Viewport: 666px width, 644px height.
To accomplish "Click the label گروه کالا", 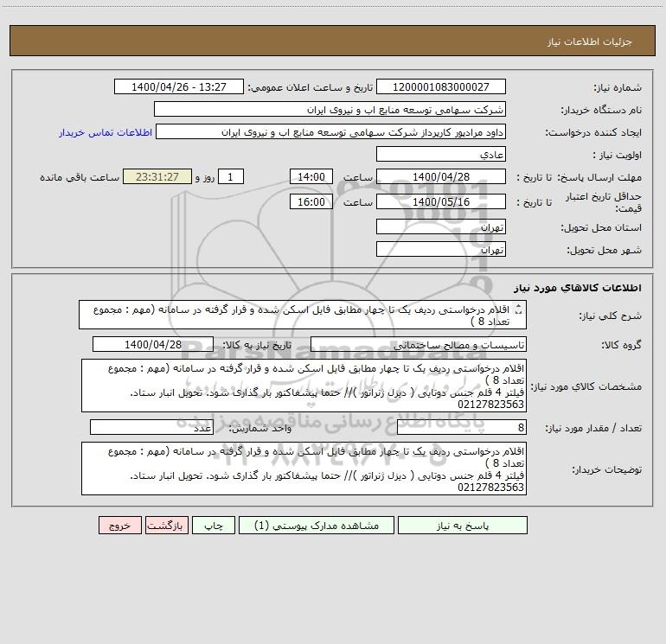I will (x=622, y=345).
